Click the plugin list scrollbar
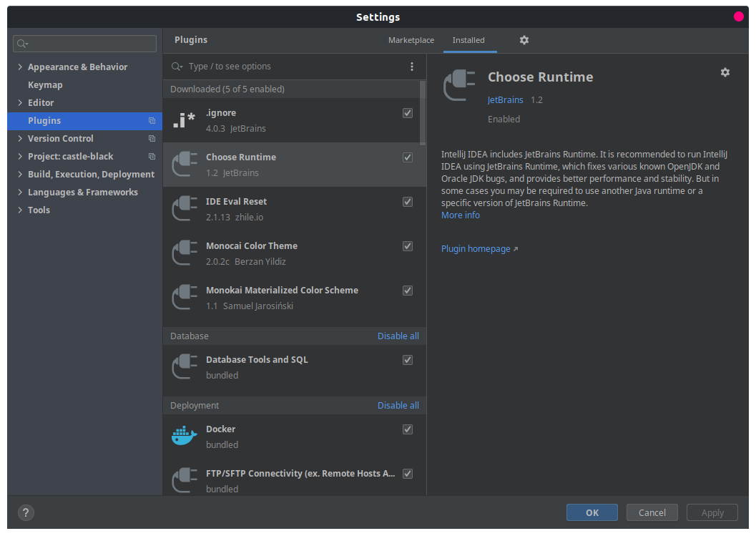Screen dimensions: 756x536 tap(423, 114)
